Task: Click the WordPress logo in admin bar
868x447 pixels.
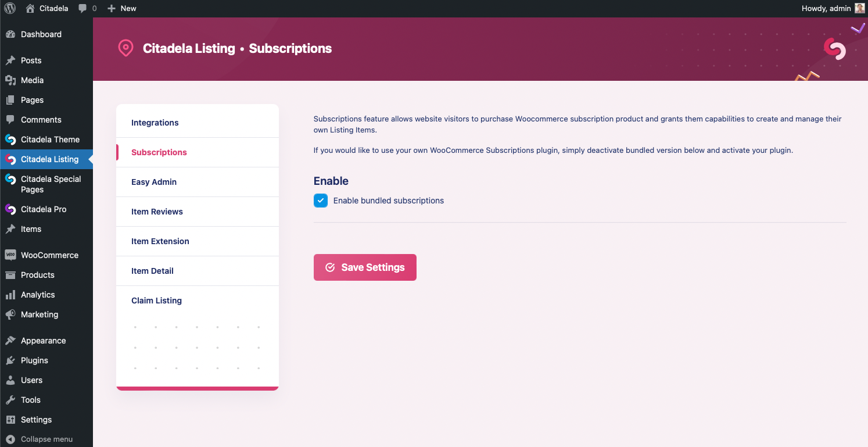Action: 10,8
